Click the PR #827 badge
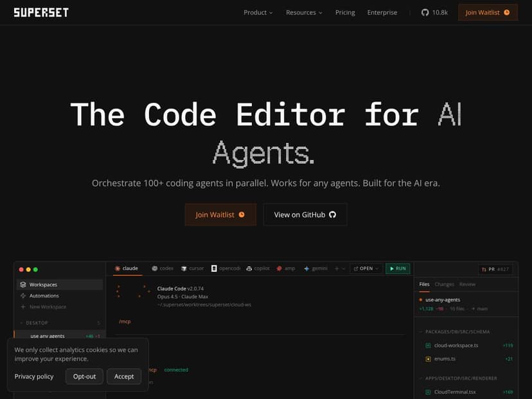The width and height of the screenshot is (532, 399). 495,269
